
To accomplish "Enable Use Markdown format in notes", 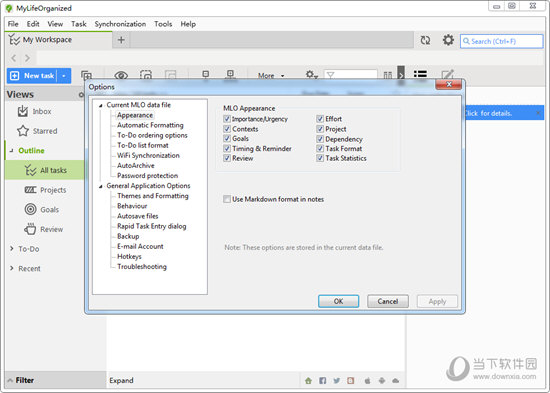I will click(227, 199).
